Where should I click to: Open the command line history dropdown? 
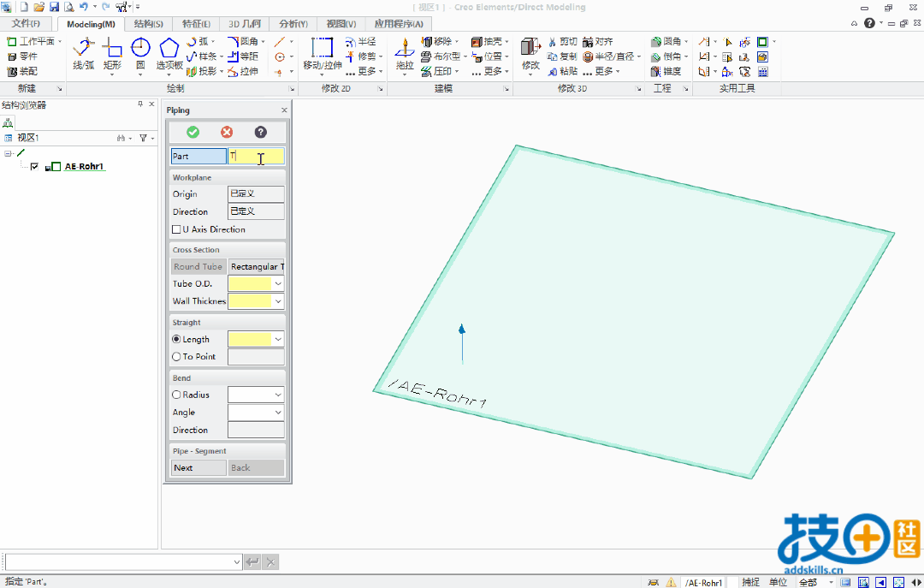237,562
